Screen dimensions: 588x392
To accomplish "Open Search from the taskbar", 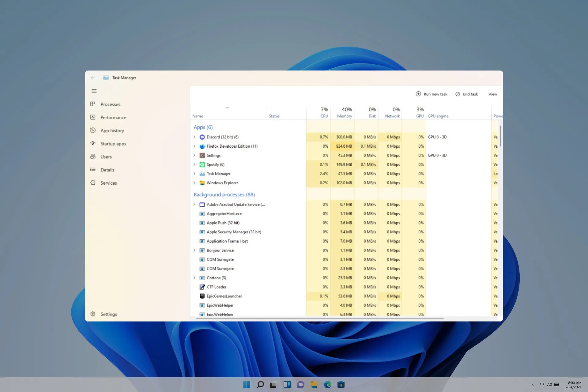I will pos(260,385).
